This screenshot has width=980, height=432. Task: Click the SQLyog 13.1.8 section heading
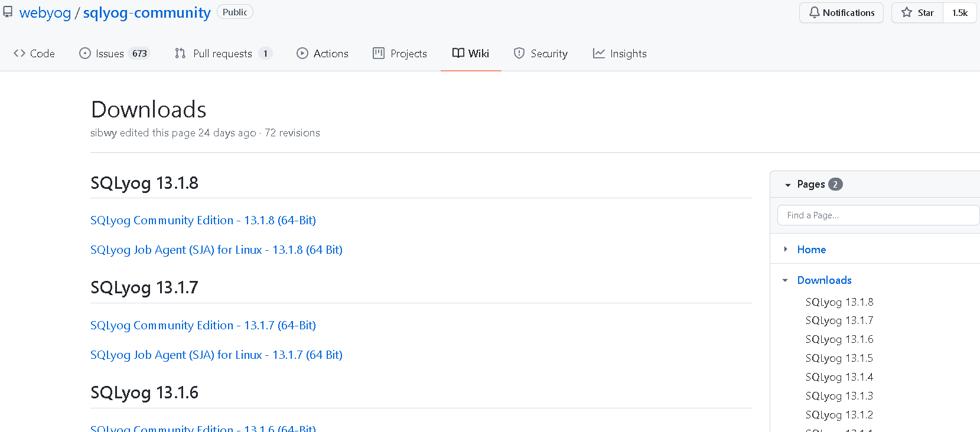coord(144,183)
